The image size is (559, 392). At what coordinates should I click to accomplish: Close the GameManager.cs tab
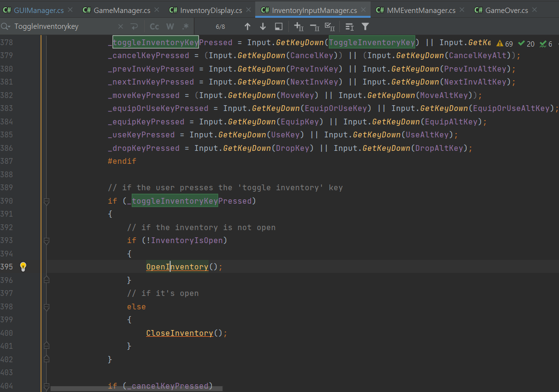click(157, 10)
